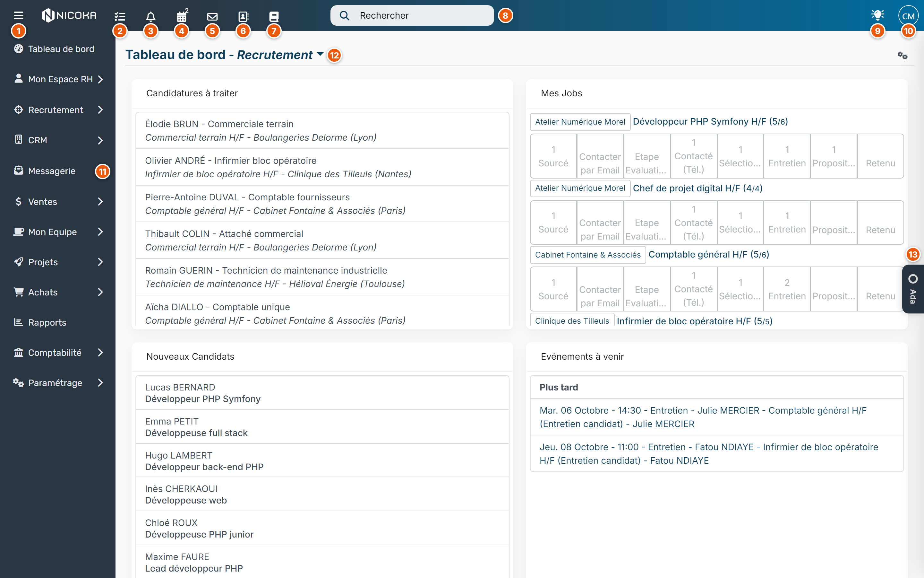This screenshot has height=578, width=924.
Task: Open Fatou NDIAYE interview event 08 Octobre
Action: click(717, 454)
